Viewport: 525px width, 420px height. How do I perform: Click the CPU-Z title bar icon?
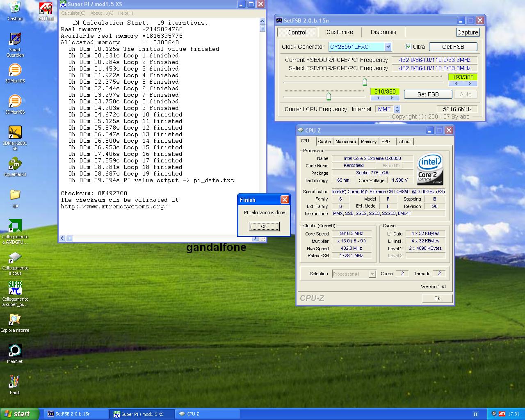click(x=301, y=130)
